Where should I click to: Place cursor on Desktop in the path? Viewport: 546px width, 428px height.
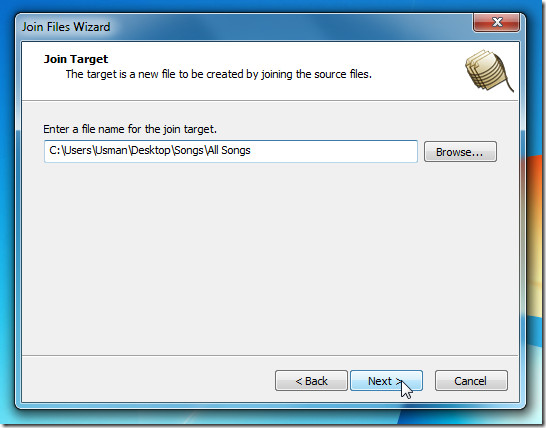point(151,150)
